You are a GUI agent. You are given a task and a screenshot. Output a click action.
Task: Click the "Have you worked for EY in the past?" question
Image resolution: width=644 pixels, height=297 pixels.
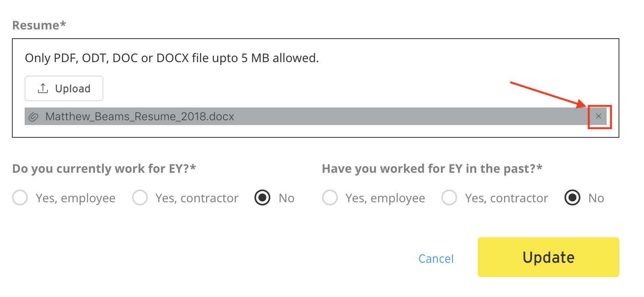pos(432,169)
